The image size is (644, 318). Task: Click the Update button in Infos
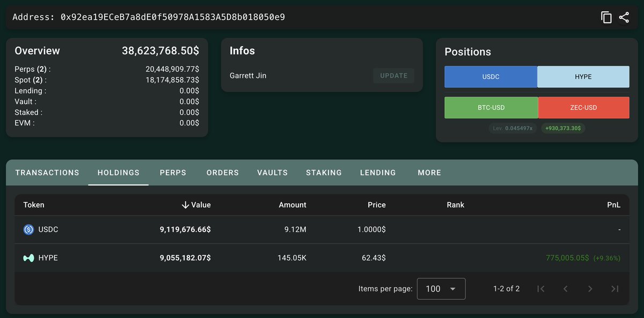click(394, 76)
